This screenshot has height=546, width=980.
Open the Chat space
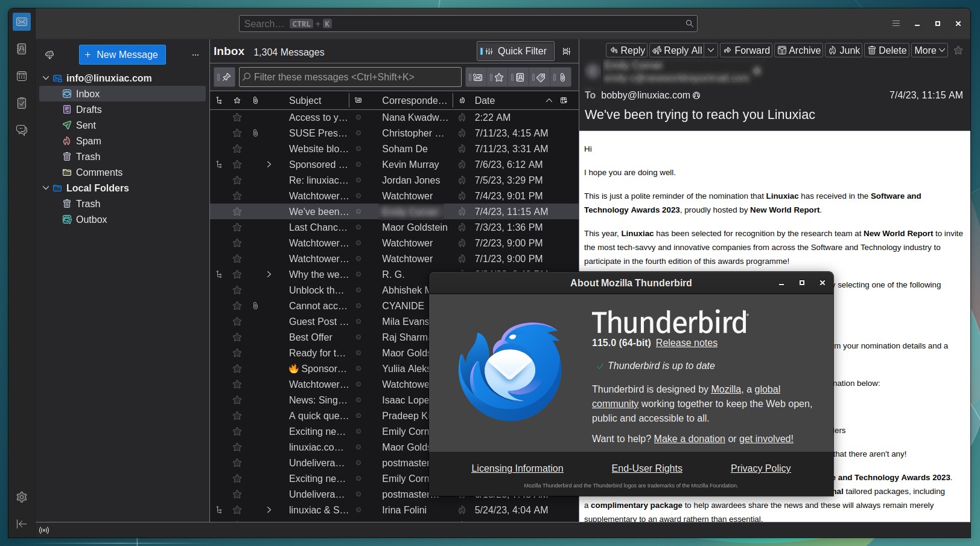pyautogui.click(x=22, y=130)
